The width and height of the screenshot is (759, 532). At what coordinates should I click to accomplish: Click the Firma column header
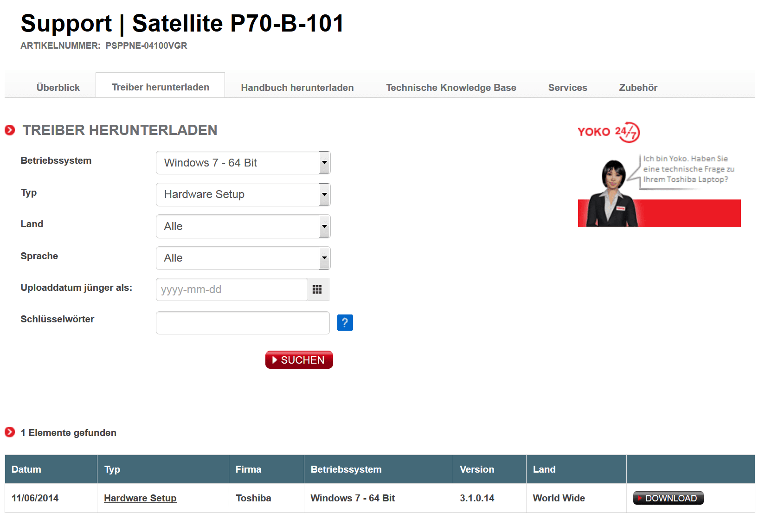266,469
